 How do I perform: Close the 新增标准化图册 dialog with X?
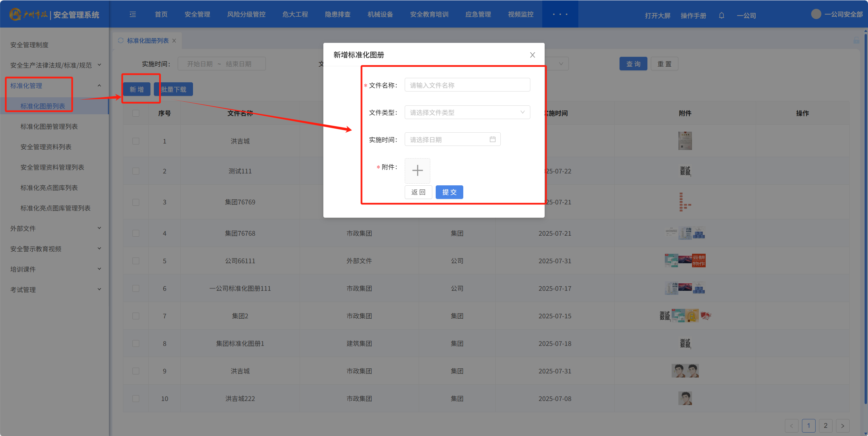[x=532, y=55]
